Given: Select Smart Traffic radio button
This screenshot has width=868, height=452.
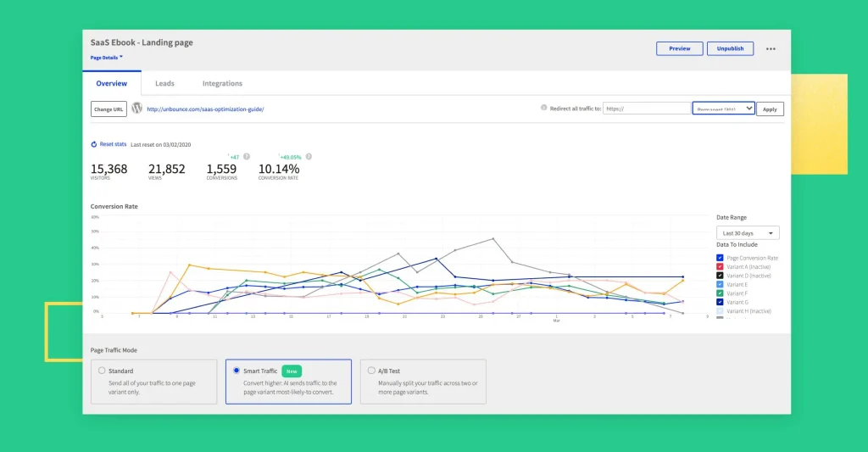Looking at the screenshot, I should [236, 371].
